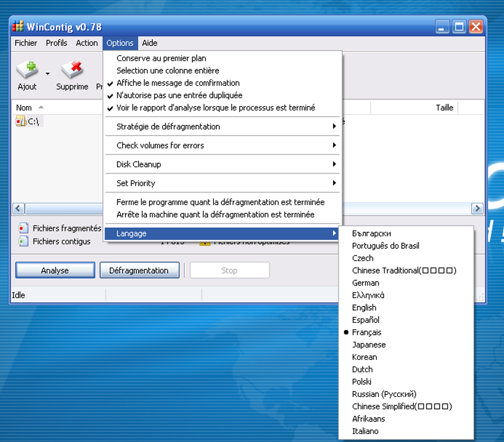
Task: Minimize the WinContig window
Action: (x=442, y=27)
